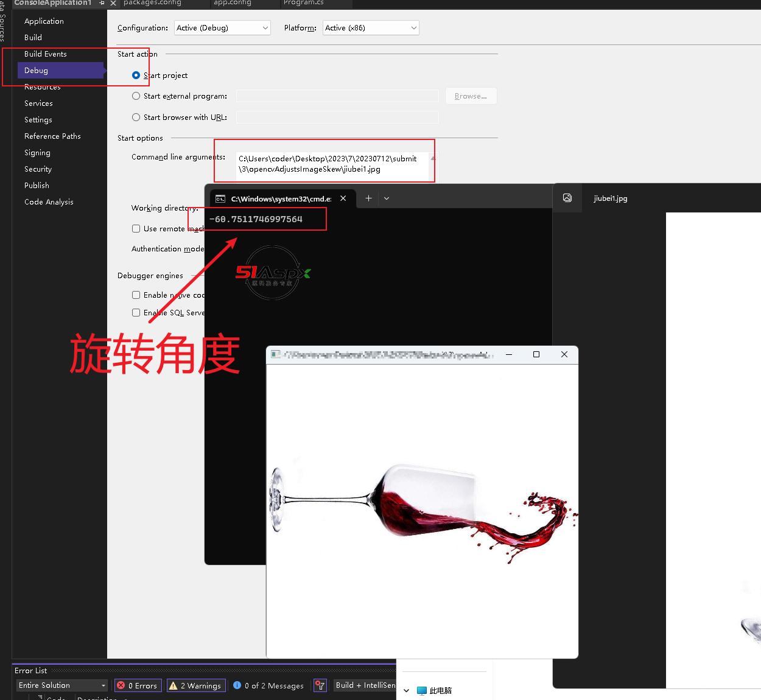This screenshot has width=761, height=700.
Task: Click the command line arguments text box
Action: [332, 164]
